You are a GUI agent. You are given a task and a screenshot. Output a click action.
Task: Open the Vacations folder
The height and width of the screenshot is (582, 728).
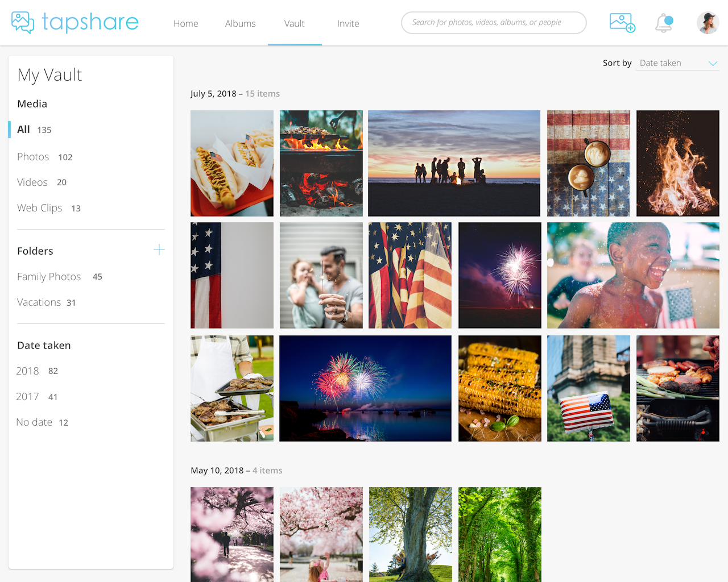click(47, 302)
